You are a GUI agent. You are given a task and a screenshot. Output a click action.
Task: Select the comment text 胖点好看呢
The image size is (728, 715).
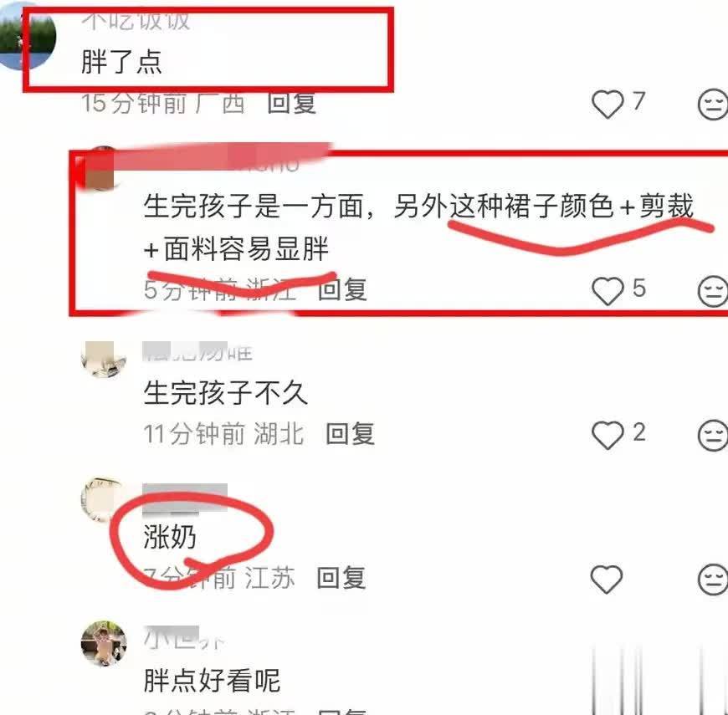(212, 681)
